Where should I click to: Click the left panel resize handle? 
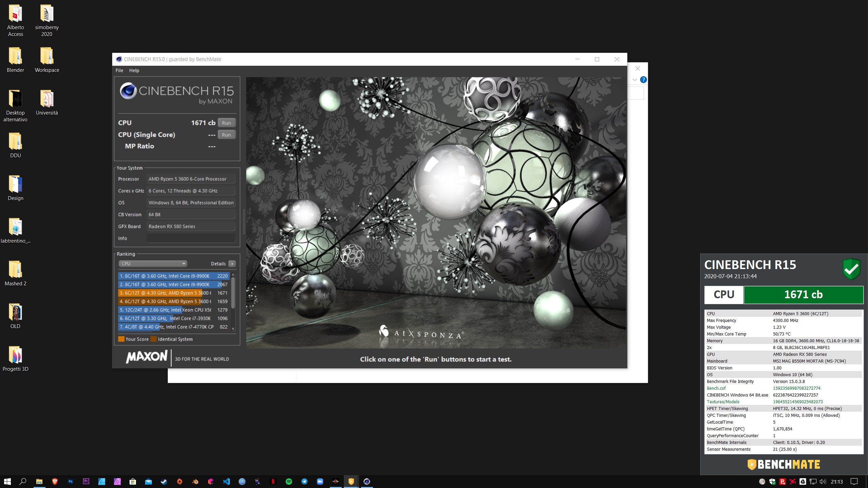click(x=243, y=222)
